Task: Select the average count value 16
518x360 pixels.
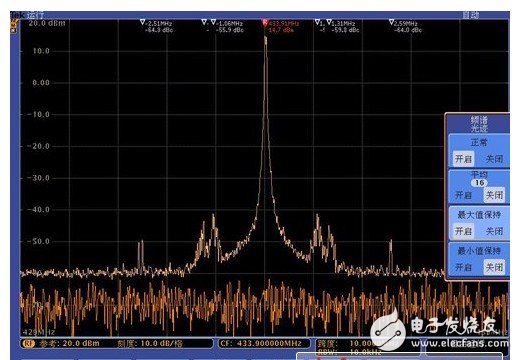Action: point(479,183)
